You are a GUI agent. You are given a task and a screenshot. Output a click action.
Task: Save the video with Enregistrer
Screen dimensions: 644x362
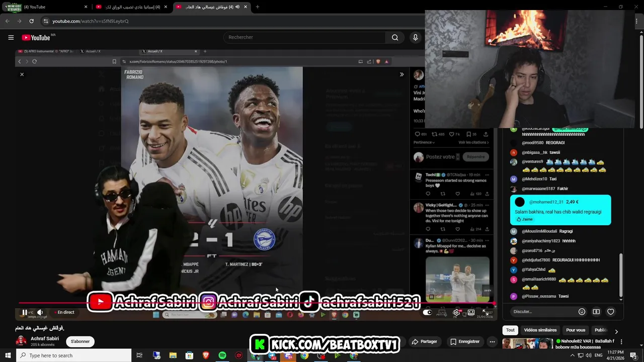465,341
